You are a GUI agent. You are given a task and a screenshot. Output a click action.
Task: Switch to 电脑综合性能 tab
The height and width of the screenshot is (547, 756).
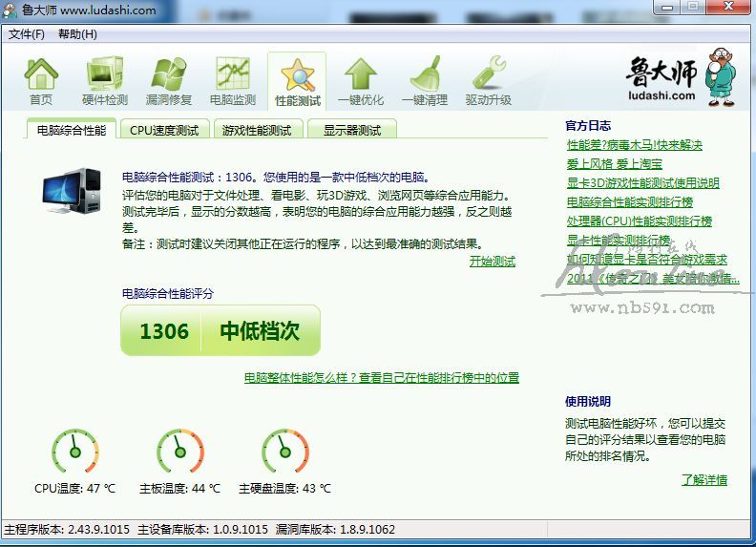click(72, 130)
